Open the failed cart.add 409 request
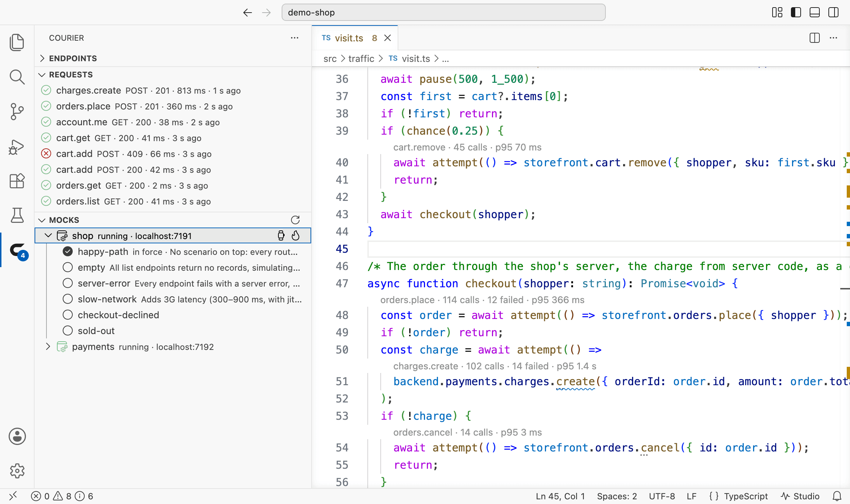The width and height of the screenshot is (850, 504). 173,154
